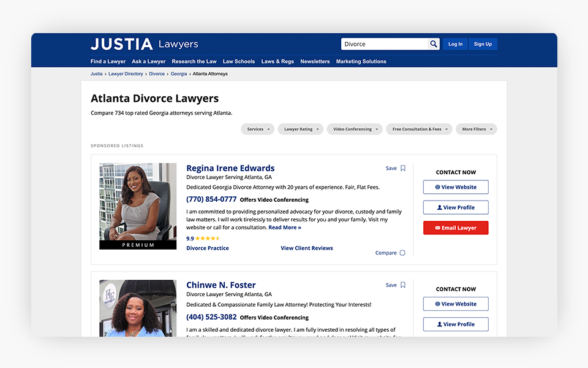
Task: Click the Divorce search input field
Action: [x=384, y=44]
